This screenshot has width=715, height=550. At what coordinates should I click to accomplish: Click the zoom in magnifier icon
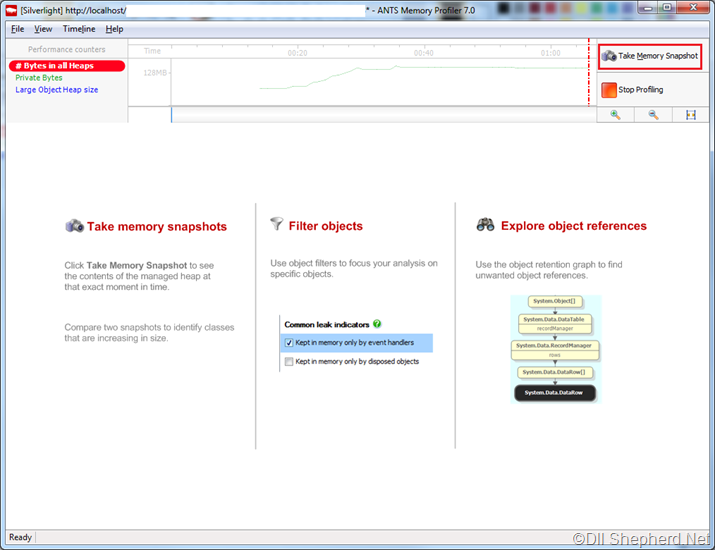coord(615,115)
